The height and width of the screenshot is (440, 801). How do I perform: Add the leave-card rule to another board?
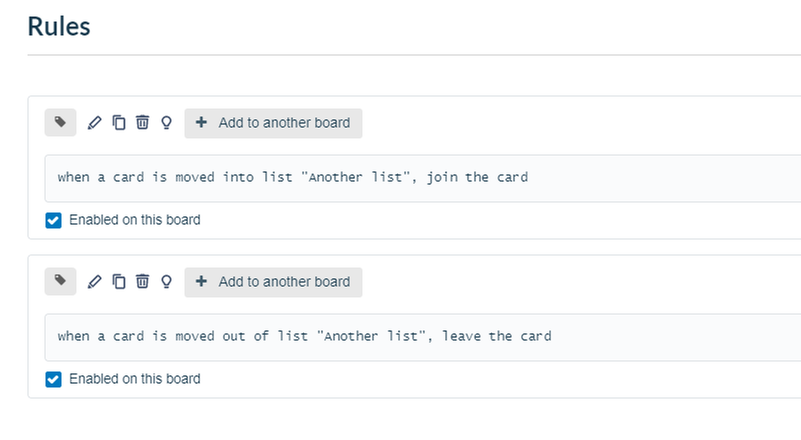[x=273, y=282]
